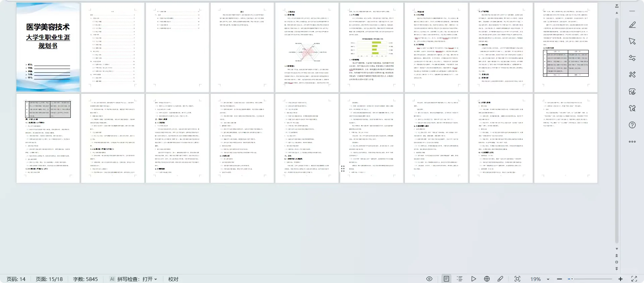Open the AI magic beautify tool
Viewport: 644px width, 283px height.
pos(632,75)
